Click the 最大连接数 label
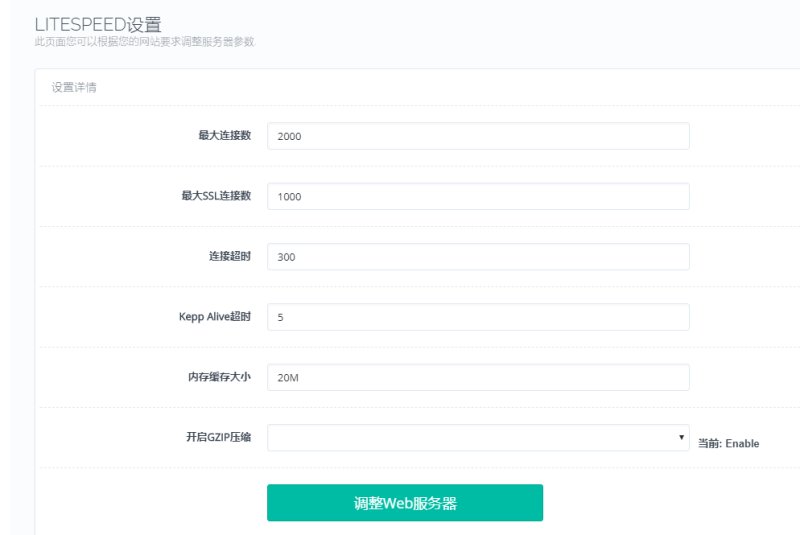This screenshot has height=535, width=800. point(224,135)
